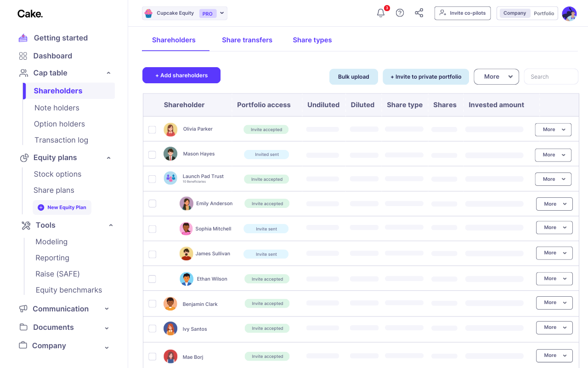This screenshot has width=588, height=368.
Task: Click the Add shareholders button
Action: pos(181,75)
